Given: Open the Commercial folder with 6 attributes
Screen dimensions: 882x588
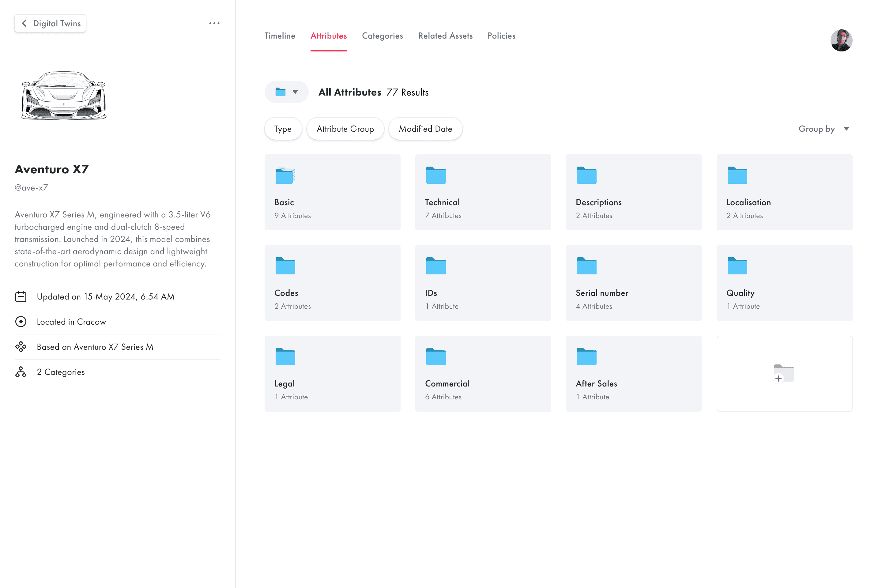Looking at the screenshot, I should click(483, 374).
